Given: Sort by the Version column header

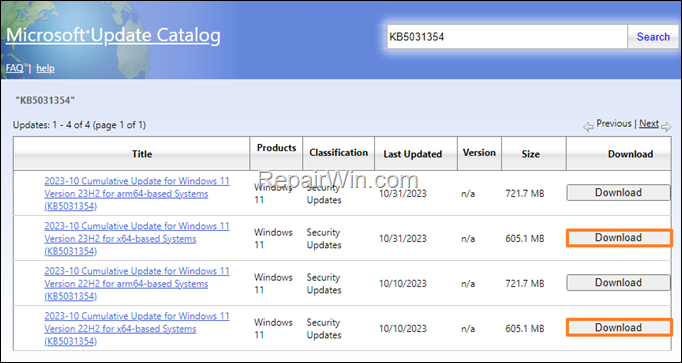Looking at the screenshot, I should point(479,153).
